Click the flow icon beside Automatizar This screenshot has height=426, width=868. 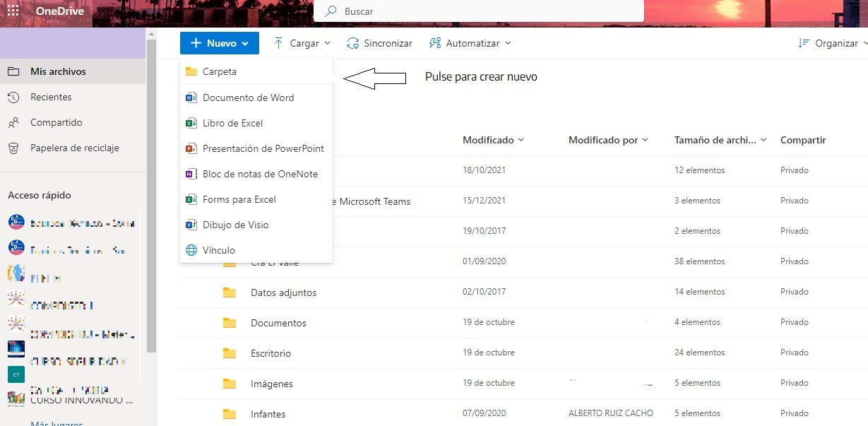pyautogui.click(x=435, y=43)
